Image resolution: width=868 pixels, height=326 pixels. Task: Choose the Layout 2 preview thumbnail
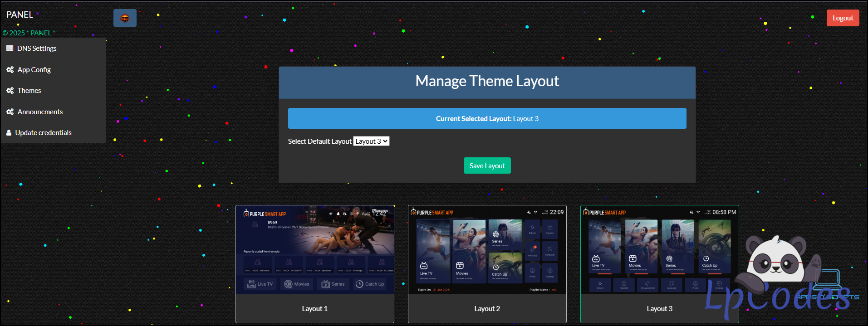[x=487, y=250]
